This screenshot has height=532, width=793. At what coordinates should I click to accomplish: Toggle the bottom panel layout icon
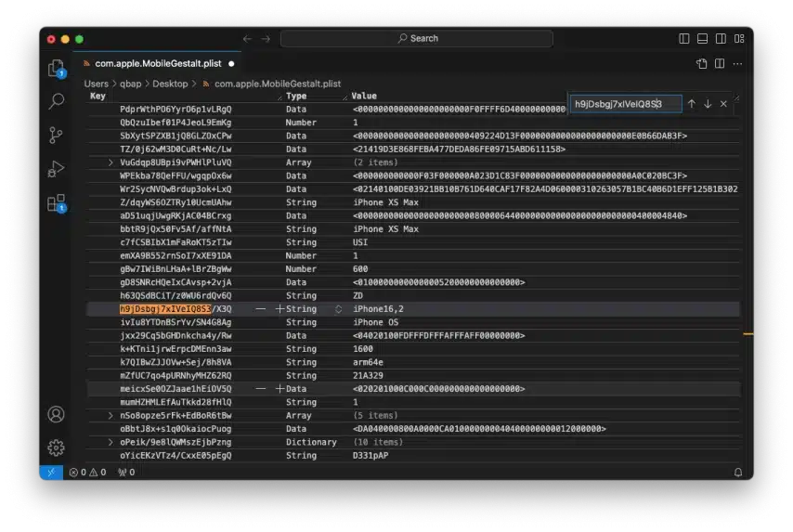point(703,38)
